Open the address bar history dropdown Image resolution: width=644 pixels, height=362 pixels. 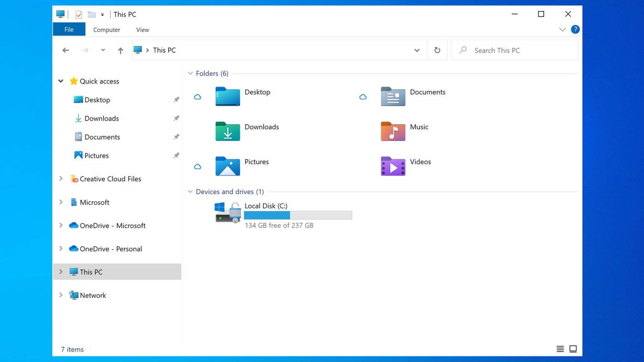[x=417, y=50]
